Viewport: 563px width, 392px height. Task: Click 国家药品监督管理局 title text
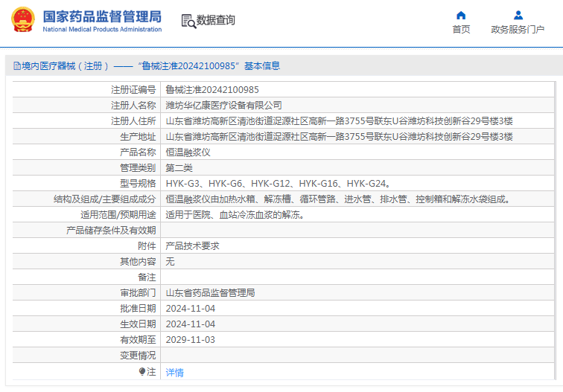click(102, 16)
